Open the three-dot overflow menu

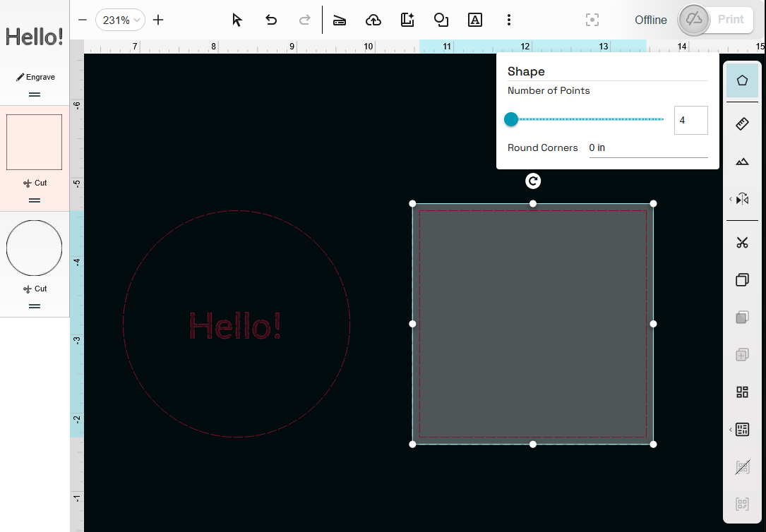pos(509,20)
